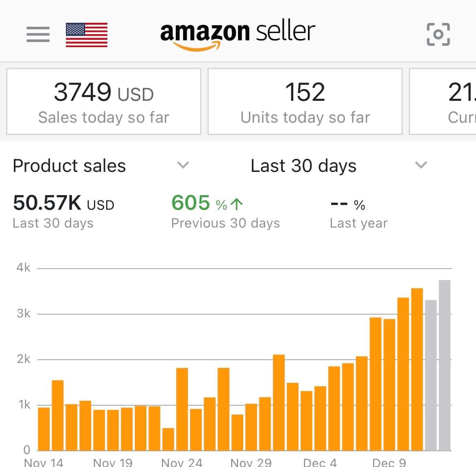The height and width of the screenshot is (467, 476).
Task: Tap the 50.57K USD total sales figure
Action: pos(63,203)
